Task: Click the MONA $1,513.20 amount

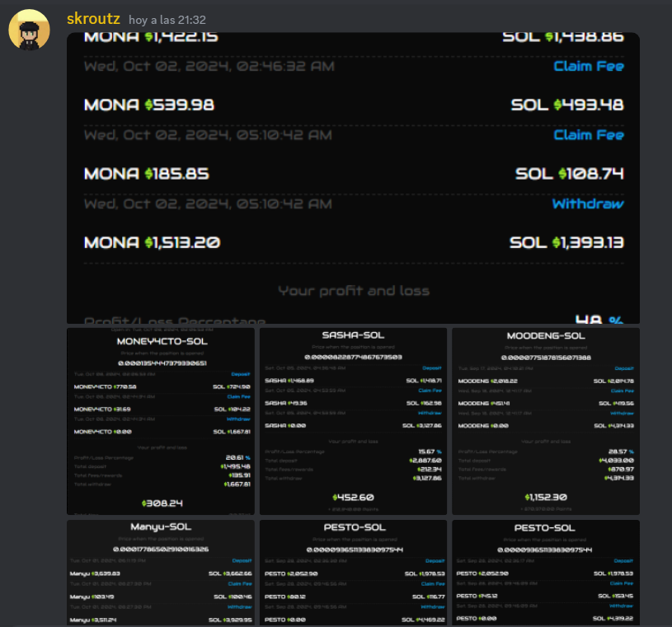Action: (x=153, y=242)
